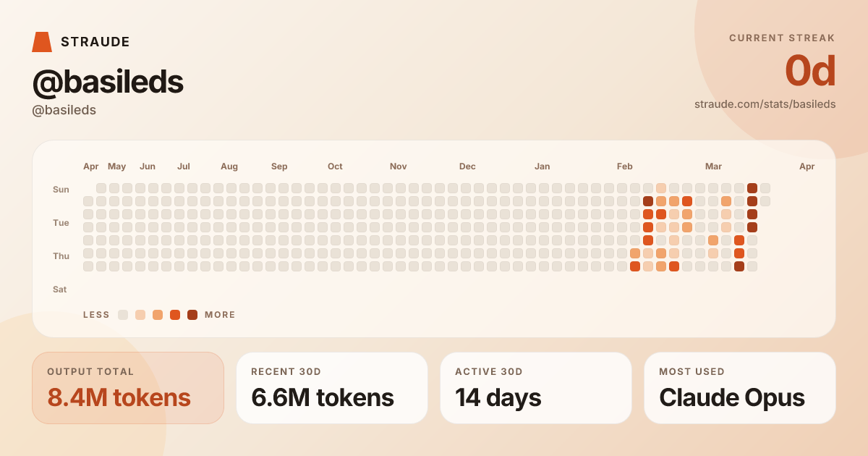Select the Most Used Claude Opus card
Screen dimensions: 868x456
[x=740, y=388]
